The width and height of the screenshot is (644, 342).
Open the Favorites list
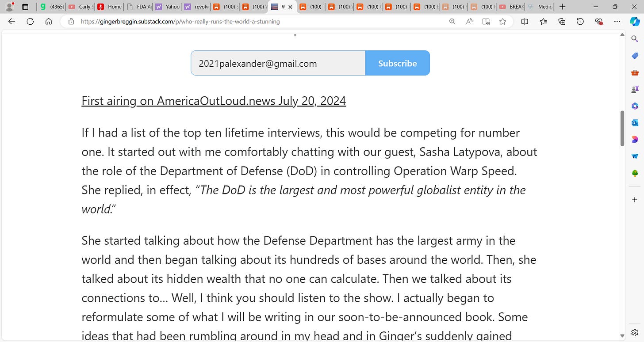point(543,21)
